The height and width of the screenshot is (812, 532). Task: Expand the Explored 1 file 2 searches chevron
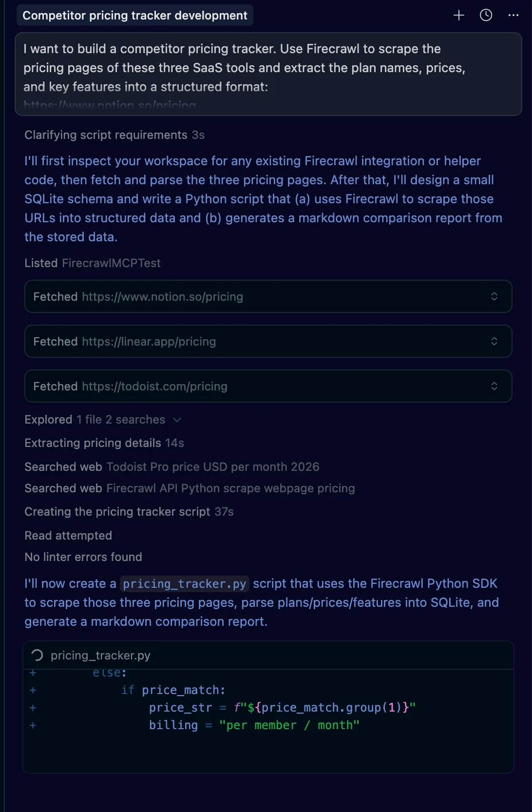[177, 420]
